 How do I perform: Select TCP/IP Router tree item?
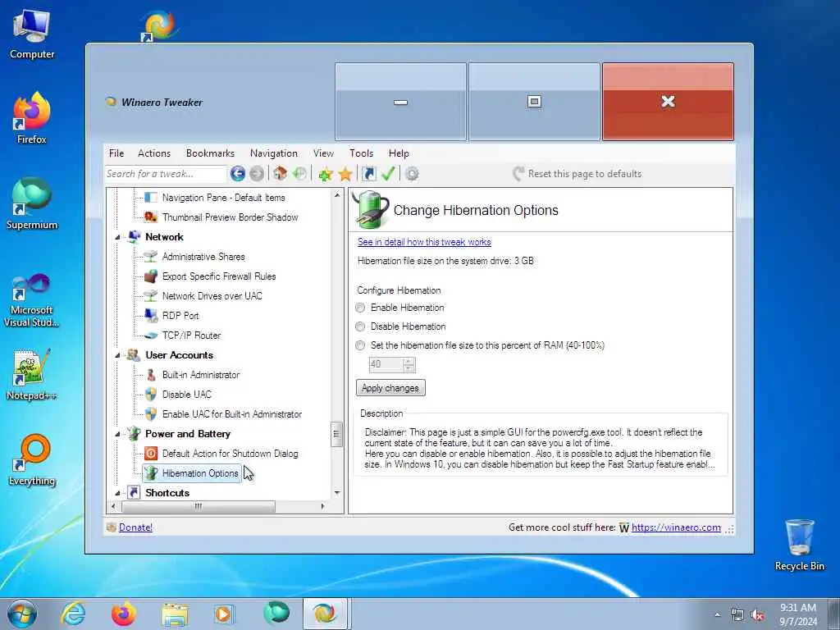click(191, 336)
